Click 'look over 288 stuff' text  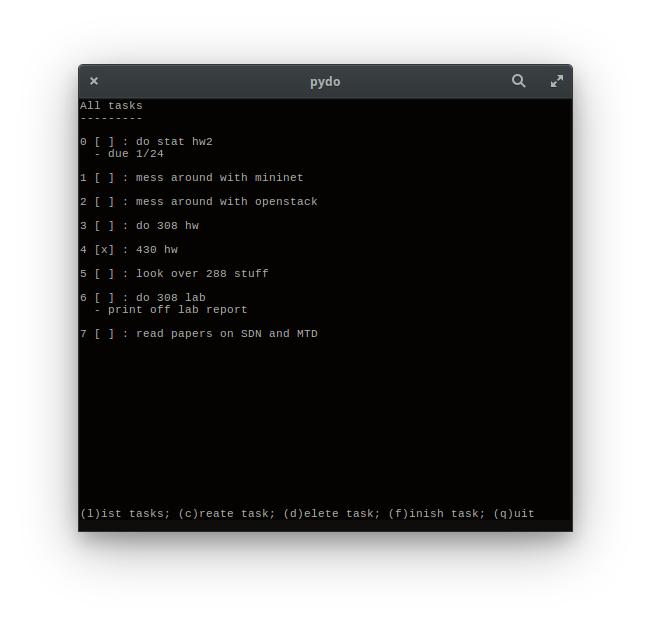[202, 274]
